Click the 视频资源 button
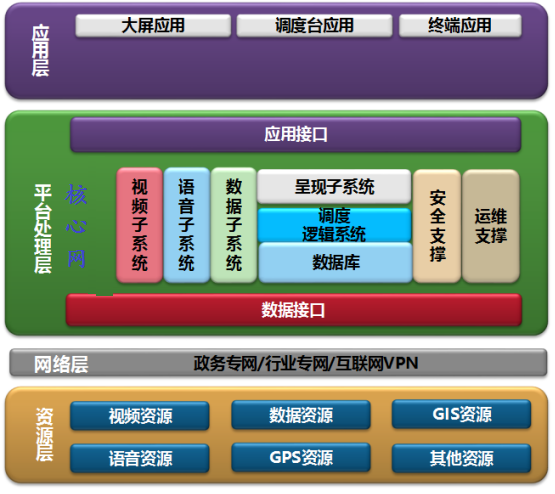 (x=140, y=416)
